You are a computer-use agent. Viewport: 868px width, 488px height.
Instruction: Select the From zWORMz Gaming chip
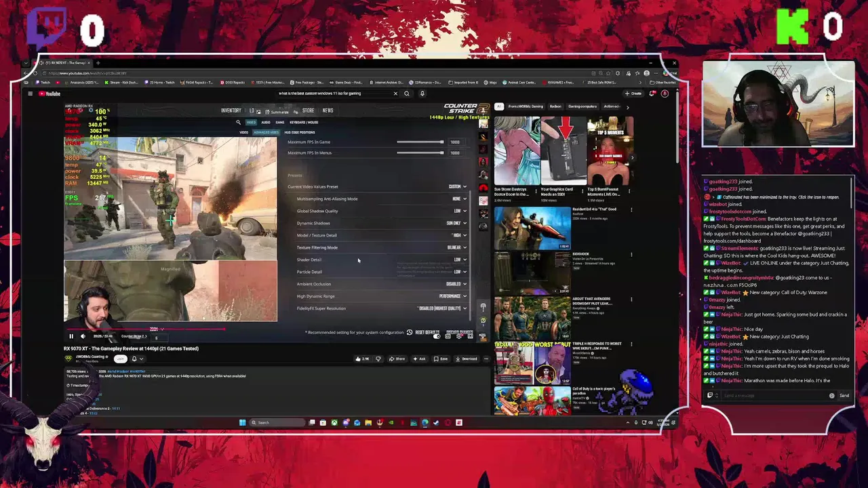click(526, 106)
